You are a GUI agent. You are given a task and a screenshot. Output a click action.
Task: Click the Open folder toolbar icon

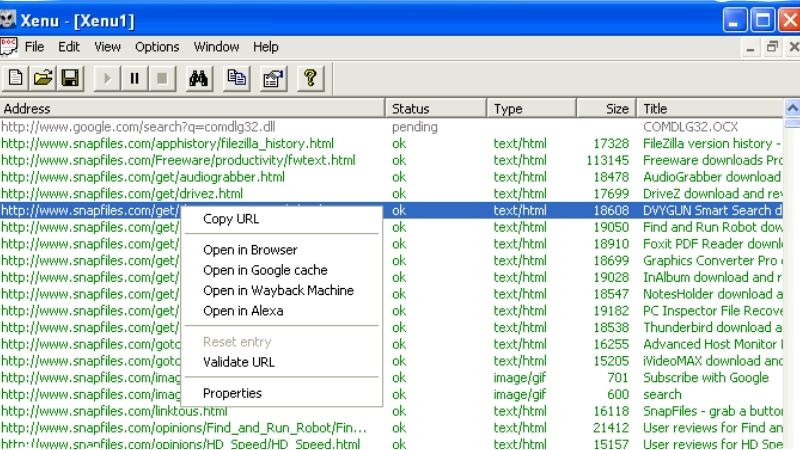click(43, 78)
